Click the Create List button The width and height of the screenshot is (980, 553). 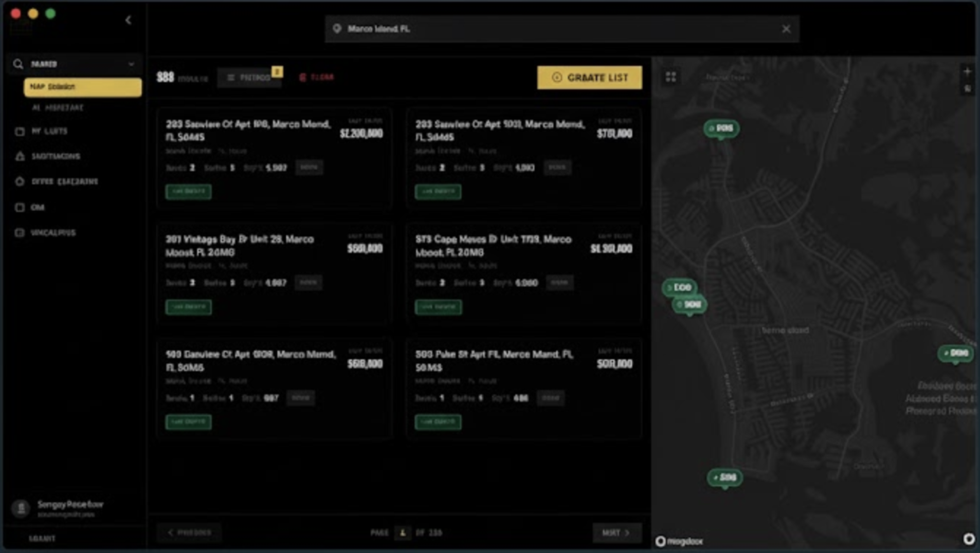point(590,78)
